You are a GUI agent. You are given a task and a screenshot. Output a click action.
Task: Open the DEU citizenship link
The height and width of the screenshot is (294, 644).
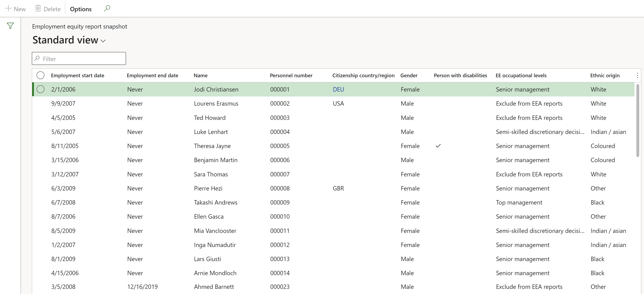[338, 89]
